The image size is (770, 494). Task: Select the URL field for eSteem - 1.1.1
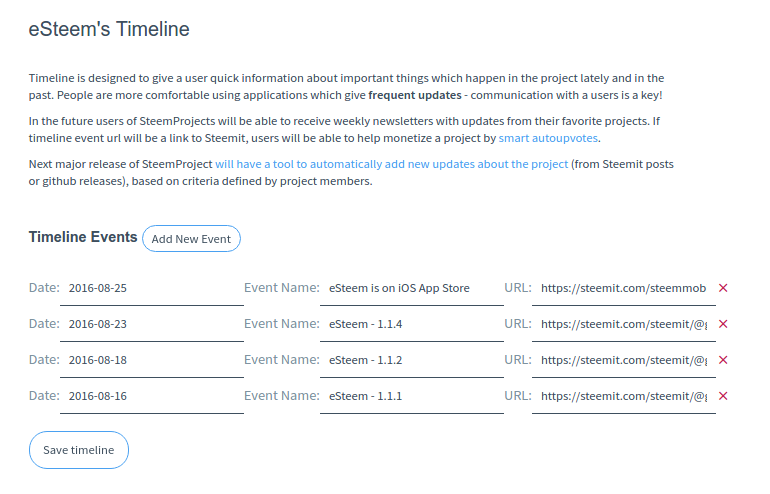coord(623,396)
